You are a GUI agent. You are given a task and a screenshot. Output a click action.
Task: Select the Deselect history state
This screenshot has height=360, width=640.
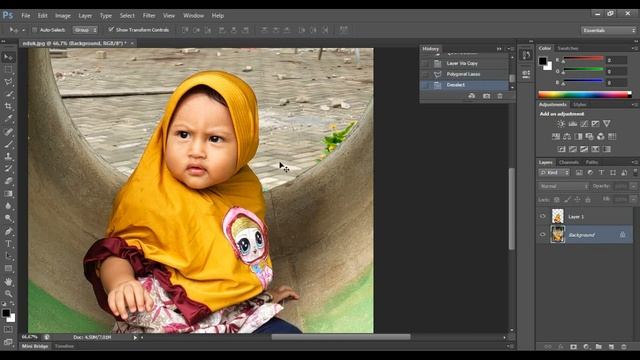(x=456, y=85)
